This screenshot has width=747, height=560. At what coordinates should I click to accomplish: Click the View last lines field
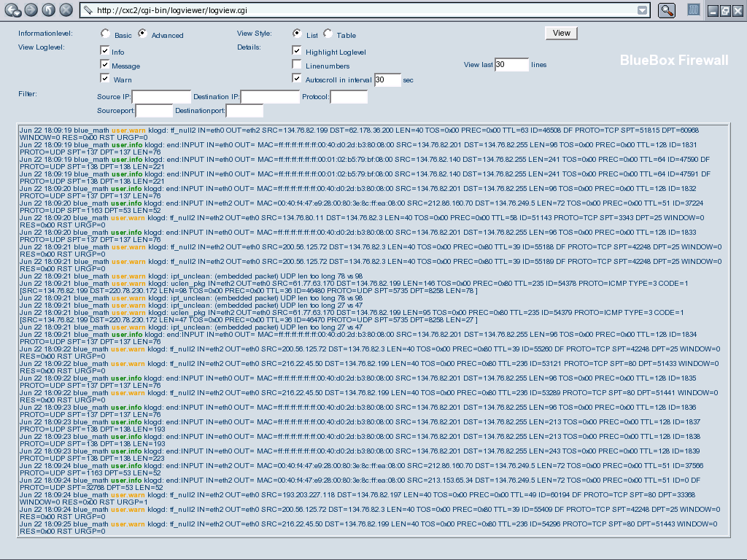(x=511, y=65)
